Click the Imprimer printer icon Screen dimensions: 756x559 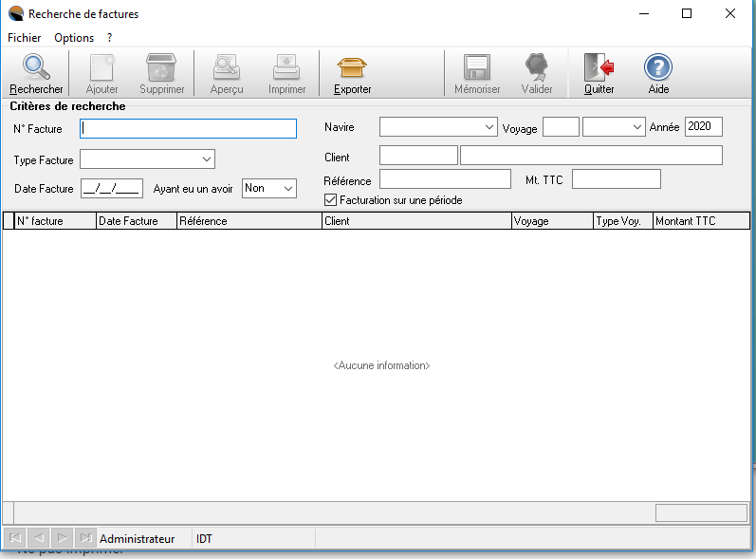click(x=286, y=68)
